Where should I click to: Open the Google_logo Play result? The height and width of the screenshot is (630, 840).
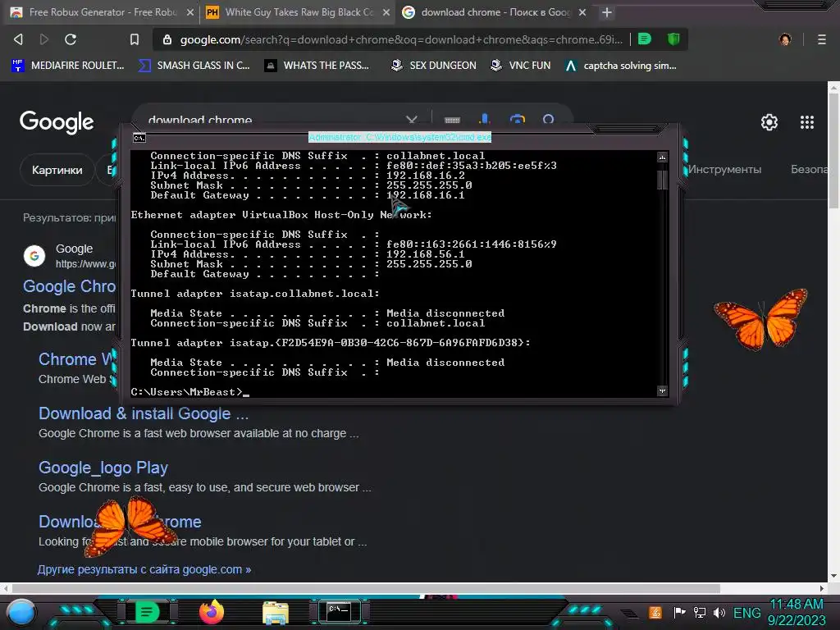coord(103,468)
